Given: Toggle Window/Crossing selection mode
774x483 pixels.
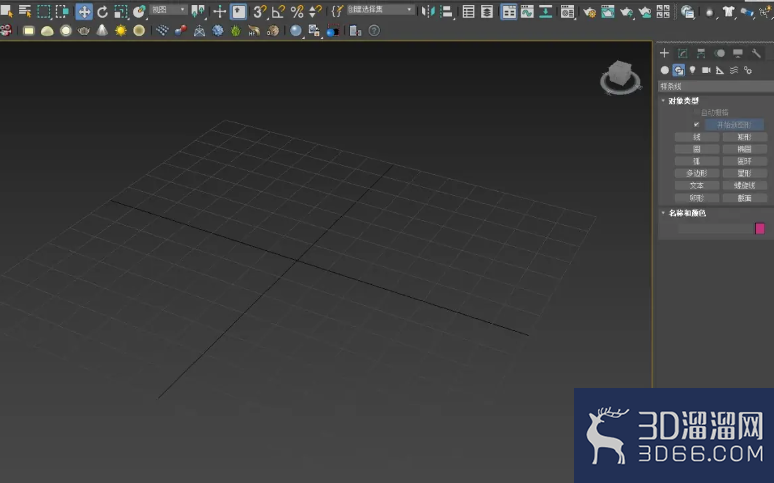Looking at the screenshot, I should coord(62,11).
